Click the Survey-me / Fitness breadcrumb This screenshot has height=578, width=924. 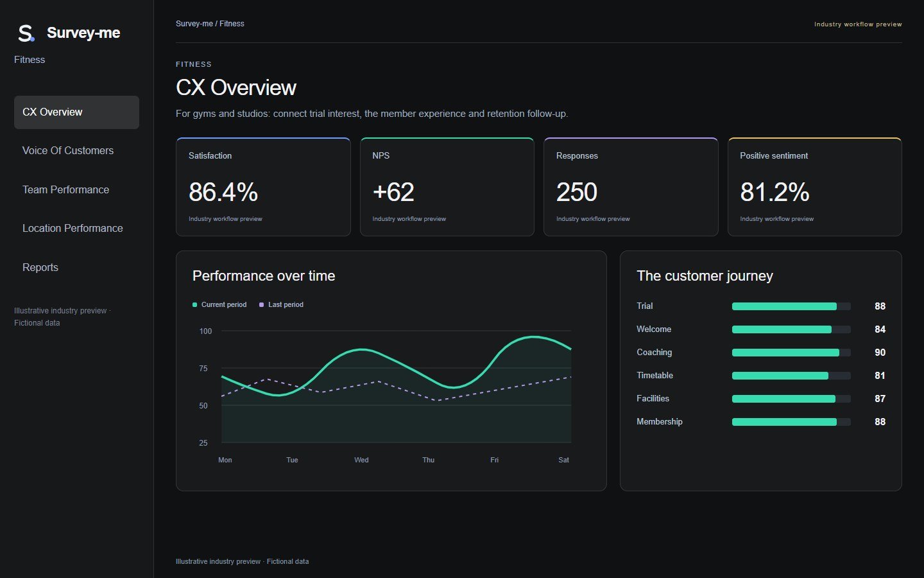point(210,24)
